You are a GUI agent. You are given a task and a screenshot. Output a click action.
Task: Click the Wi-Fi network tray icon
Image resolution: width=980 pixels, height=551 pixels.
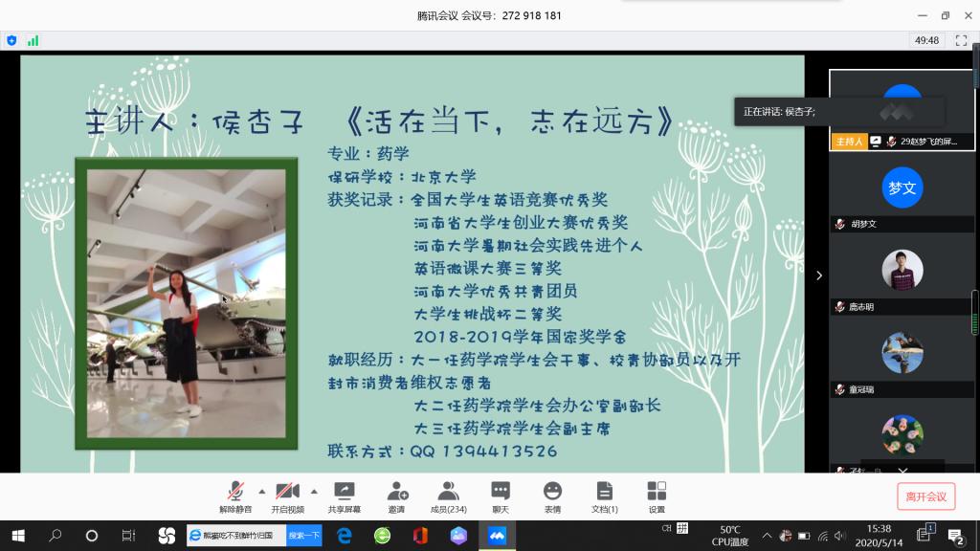(822, 536)
